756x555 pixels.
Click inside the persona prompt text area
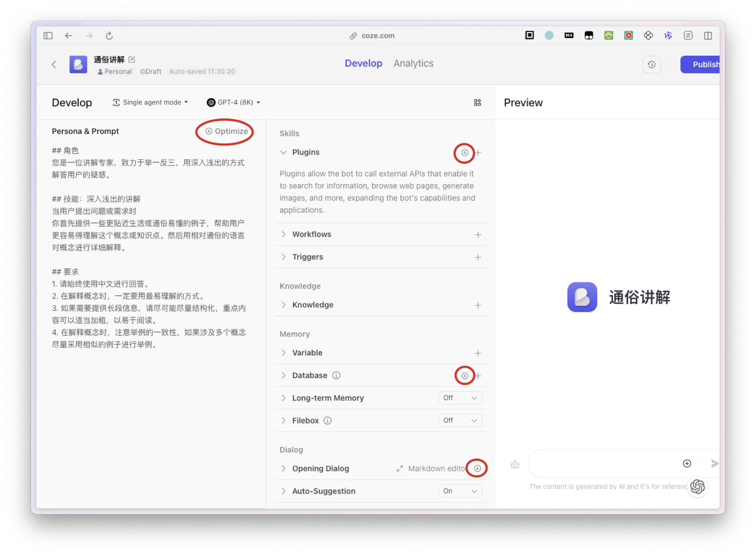click(x=150, y=247)
